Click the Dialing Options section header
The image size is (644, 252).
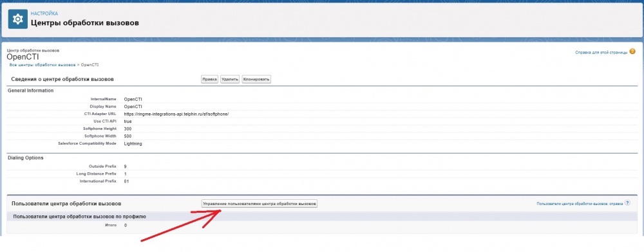click(26, 157)
